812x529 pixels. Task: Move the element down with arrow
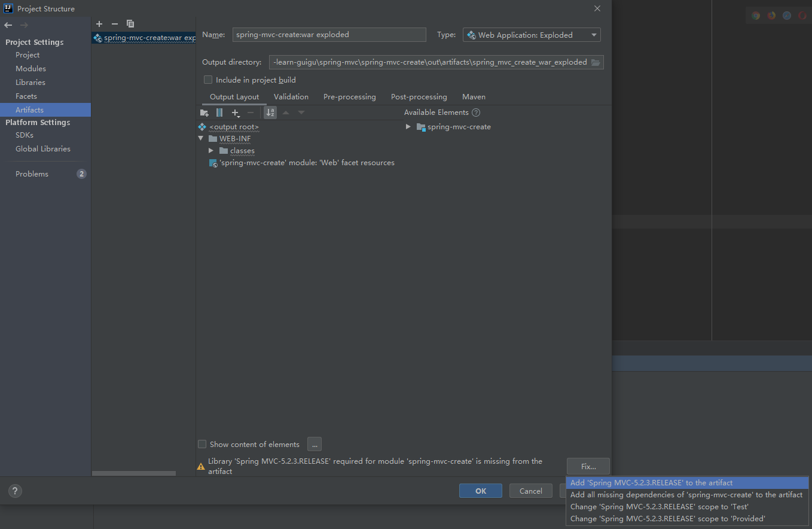(301, 113)
